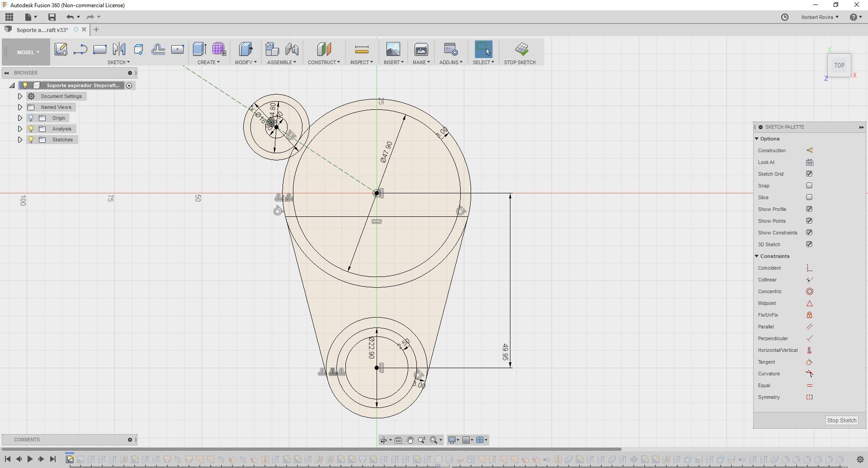This screenshot has width=868, height=468.
Task: Click the Save icon in the top bar
Action: click(52, 17)
